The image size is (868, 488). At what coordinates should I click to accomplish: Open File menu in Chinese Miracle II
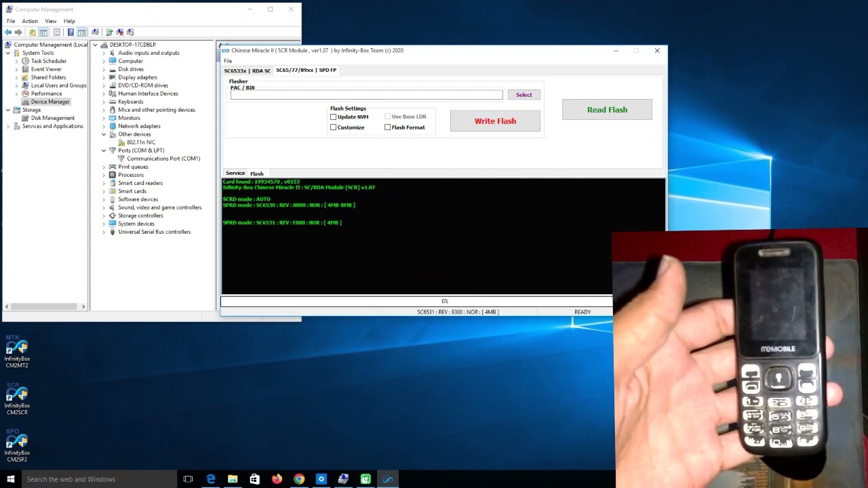pos(228,61)
